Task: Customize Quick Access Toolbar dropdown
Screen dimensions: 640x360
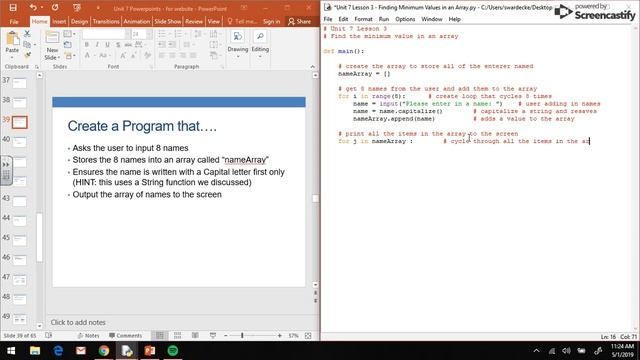Action: point(98,8)
